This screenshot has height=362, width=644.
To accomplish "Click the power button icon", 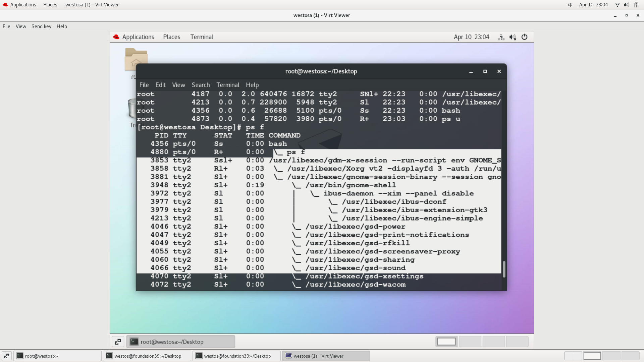I will pyautogui.click(x=525, y=37).
